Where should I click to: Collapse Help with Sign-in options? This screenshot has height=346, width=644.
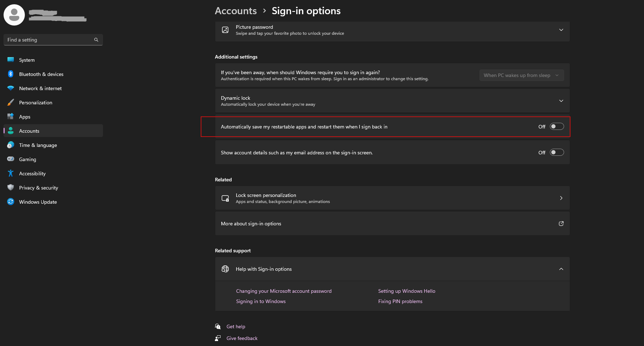pyautogui.click(x=561, y=269)
